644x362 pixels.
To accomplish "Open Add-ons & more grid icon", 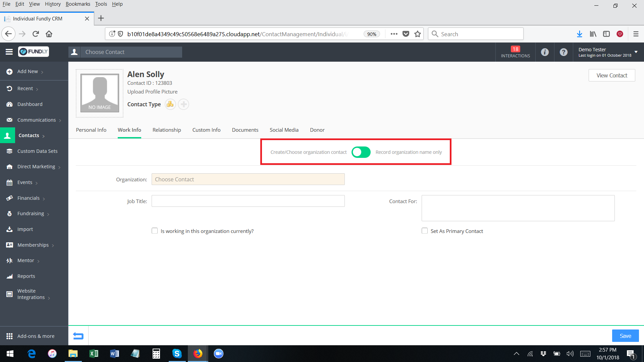I will pos(9,336).
